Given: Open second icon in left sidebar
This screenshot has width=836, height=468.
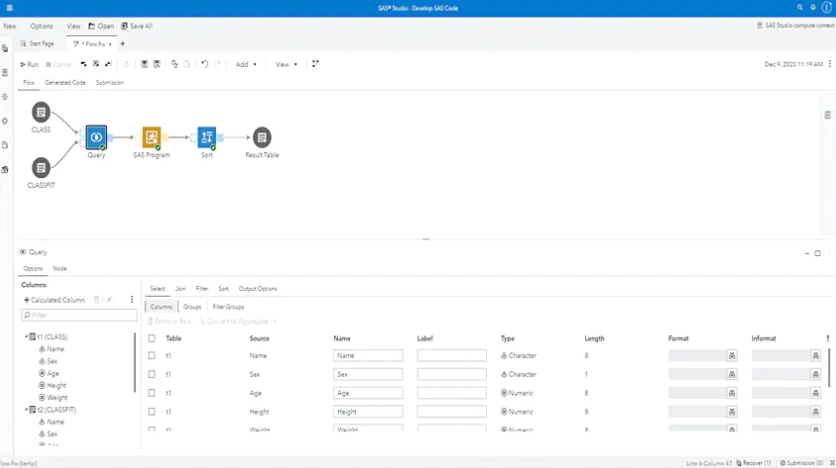Looking at the screenshot, I should tap(5, 72).
